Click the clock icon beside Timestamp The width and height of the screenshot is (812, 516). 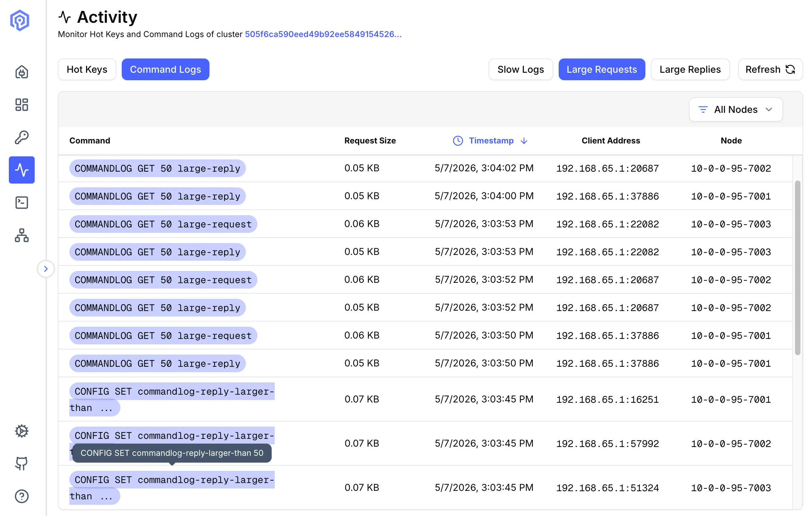(458, 141)
